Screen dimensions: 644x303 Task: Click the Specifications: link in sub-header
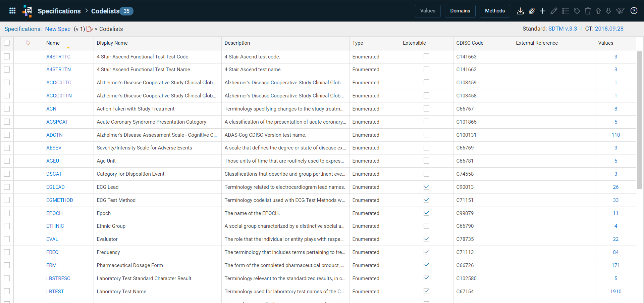coord(23,29)
